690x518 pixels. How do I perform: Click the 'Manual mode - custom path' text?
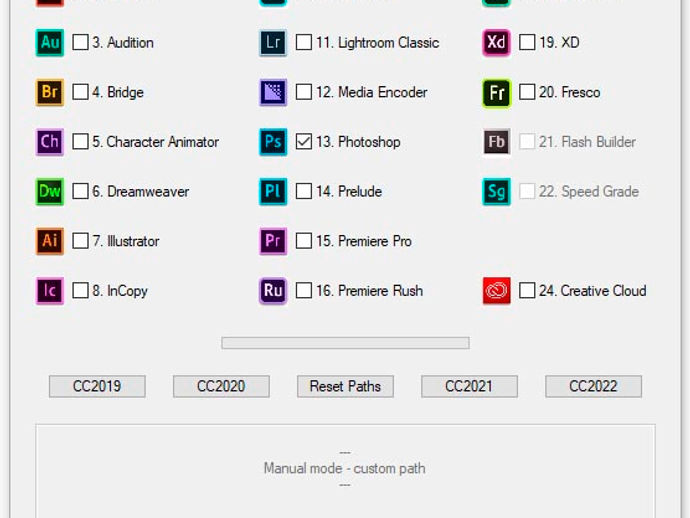coord(345,468)
